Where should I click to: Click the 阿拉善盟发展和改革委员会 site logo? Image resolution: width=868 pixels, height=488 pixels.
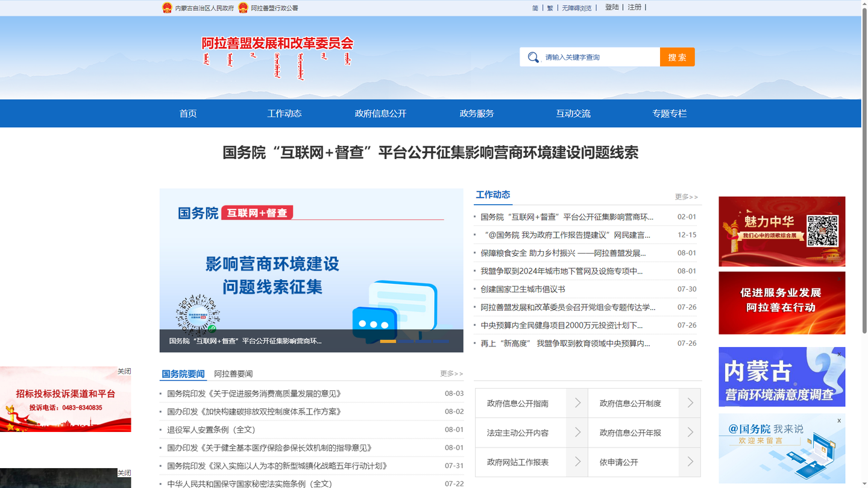pyautogui.click(x=277, y=57)
